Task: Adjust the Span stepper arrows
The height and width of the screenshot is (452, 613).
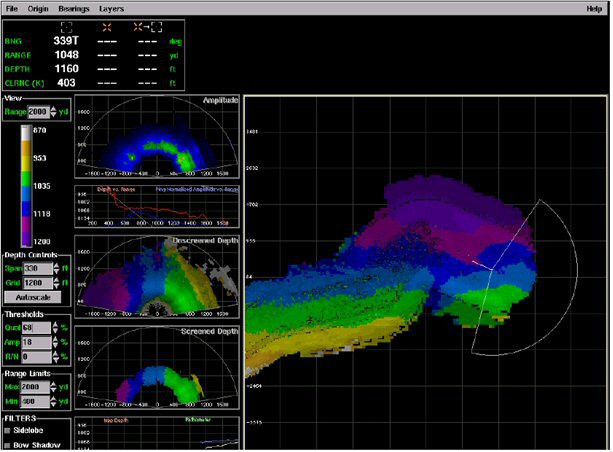Action: click(57, 268)
